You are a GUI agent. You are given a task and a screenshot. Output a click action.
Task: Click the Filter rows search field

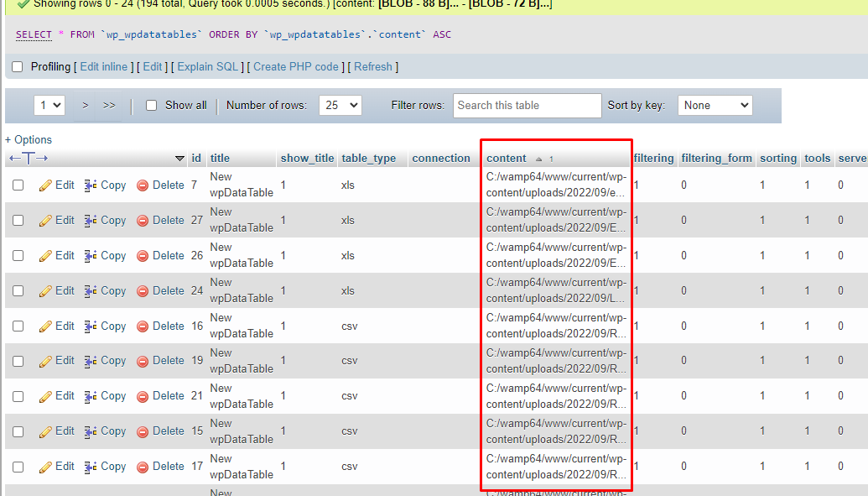point(527,105)
